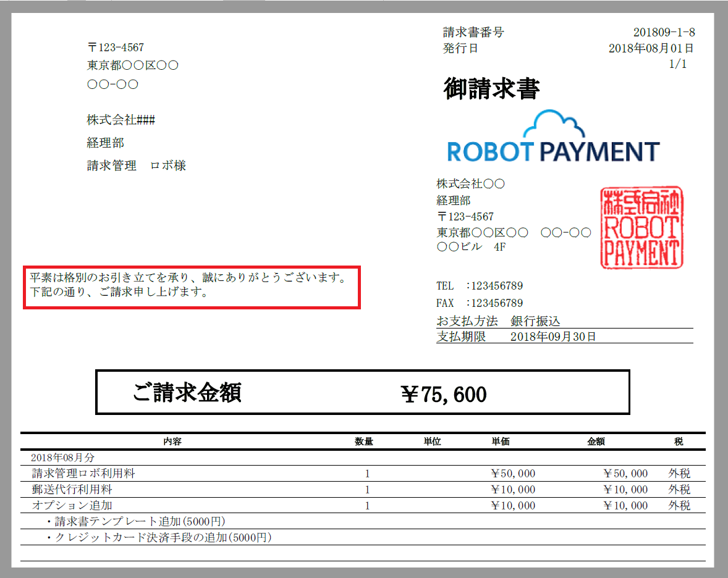The width and height of the screenshot is (728, 578).
Task: Click the ¥75,600 total amount
Action: (444, 394)
